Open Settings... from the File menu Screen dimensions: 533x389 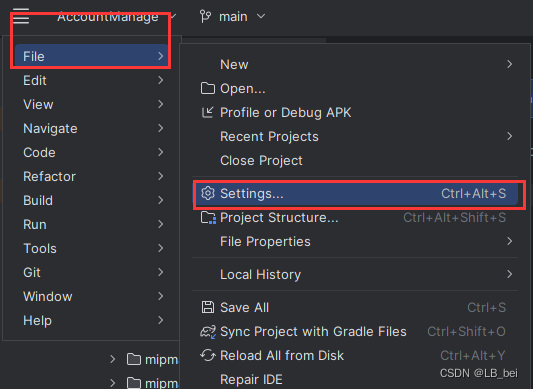(356, 193)
